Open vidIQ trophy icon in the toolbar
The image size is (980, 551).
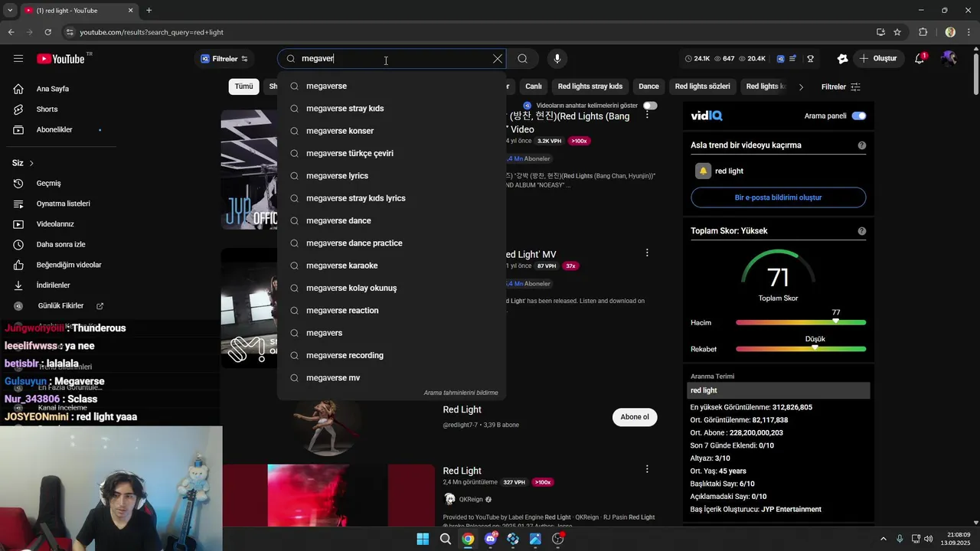click(x=810, y=59)
